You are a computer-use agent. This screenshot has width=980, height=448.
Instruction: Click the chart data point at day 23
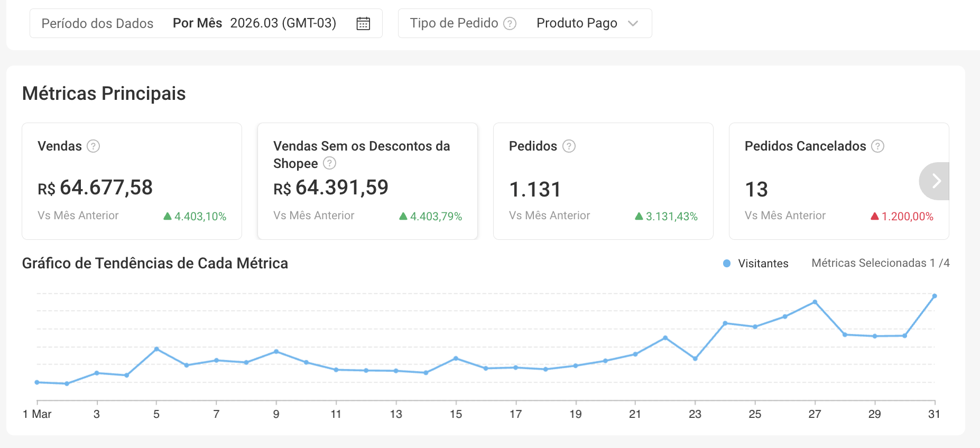(695, 359)
